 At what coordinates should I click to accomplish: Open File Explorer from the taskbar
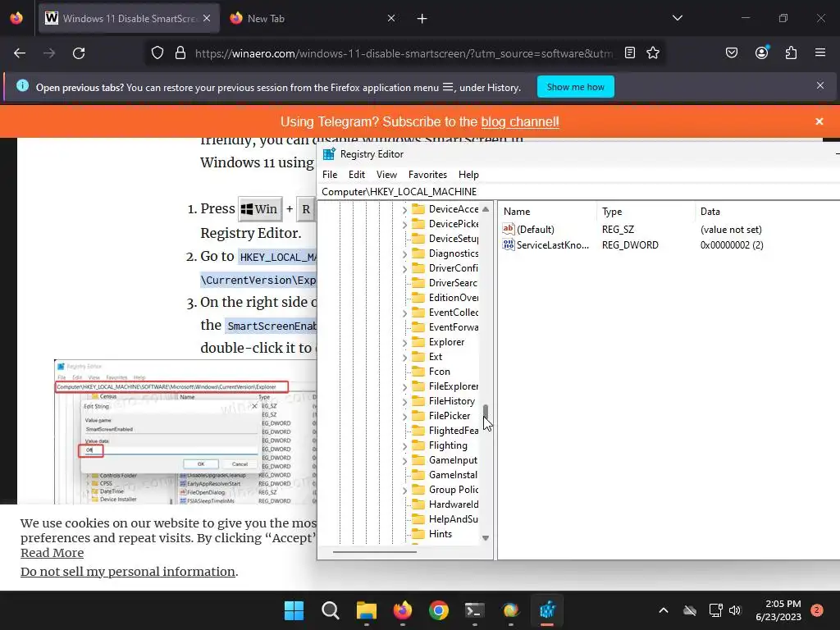coord(367,610)
